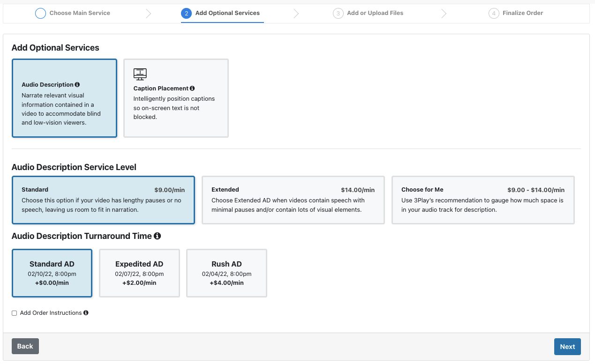Viewport: 595px width, 364px height.
Task: Select the Caption Placement service card
Action: coord(176,98)
